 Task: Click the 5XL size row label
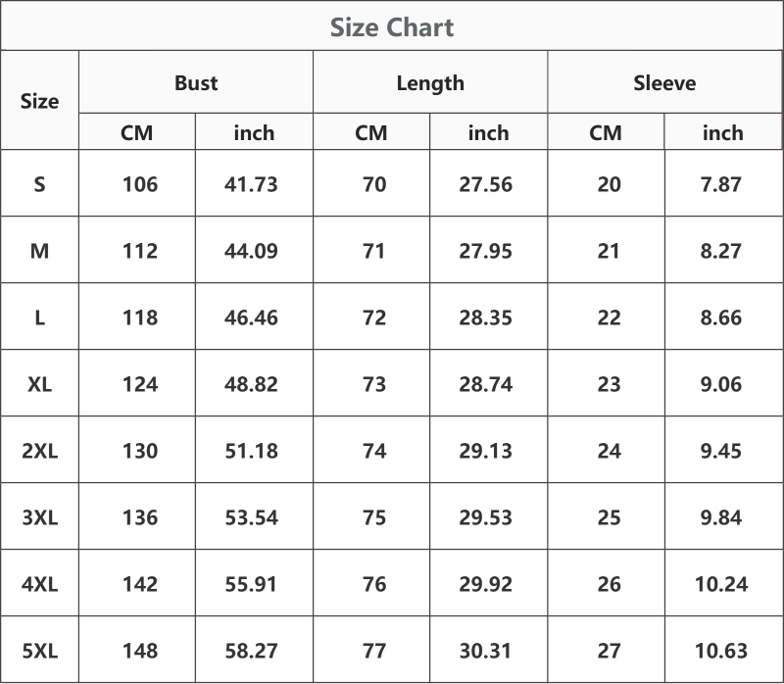point(39,651)
